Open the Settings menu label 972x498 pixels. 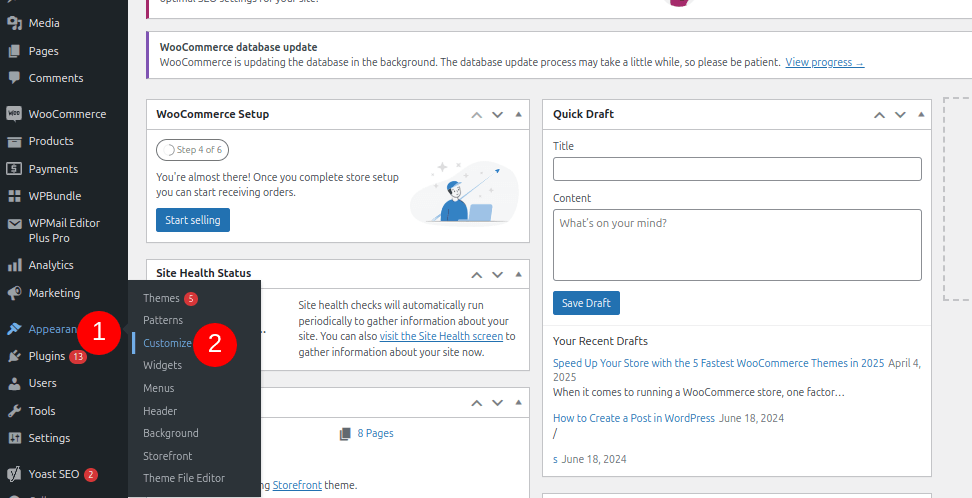49,438
